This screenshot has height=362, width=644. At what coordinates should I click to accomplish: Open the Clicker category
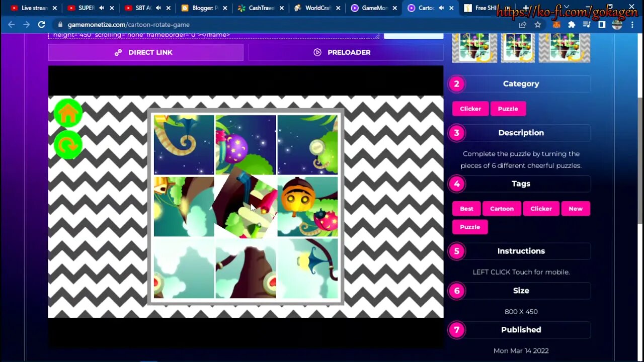tap(470, 109)
